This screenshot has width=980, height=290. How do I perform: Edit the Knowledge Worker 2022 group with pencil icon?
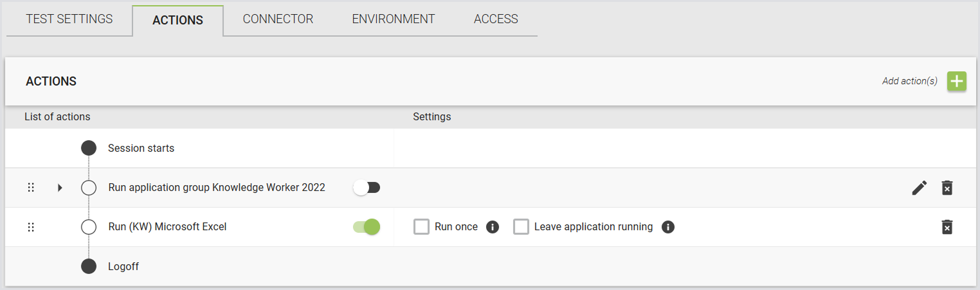point(920,188)
